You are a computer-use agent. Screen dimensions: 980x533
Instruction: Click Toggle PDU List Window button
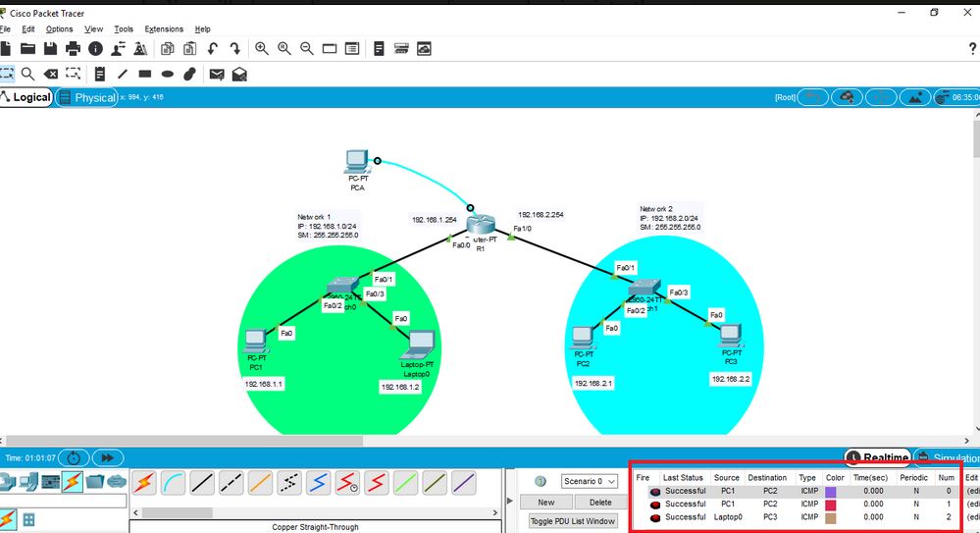coord(573,521)
